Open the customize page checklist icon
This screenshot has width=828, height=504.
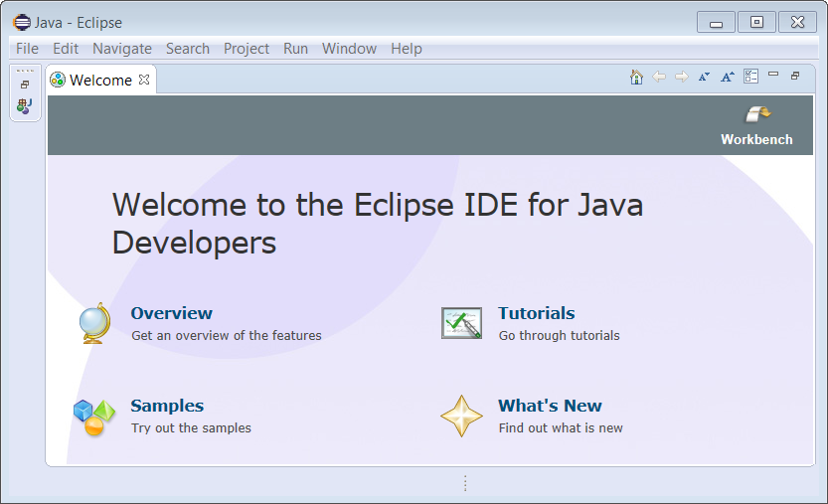(750, 77)
